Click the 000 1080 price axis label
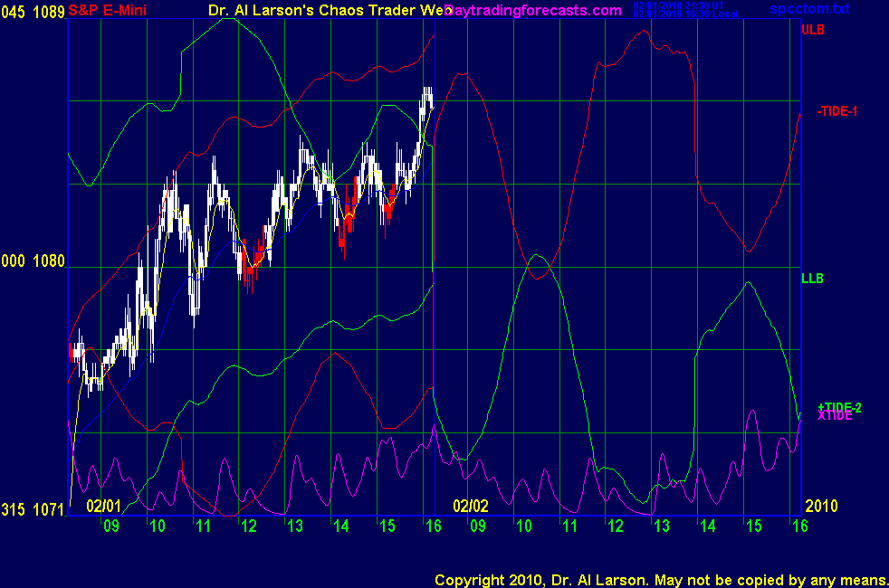Viewport: 889px width, 588px height. click(x=33, y=261)
